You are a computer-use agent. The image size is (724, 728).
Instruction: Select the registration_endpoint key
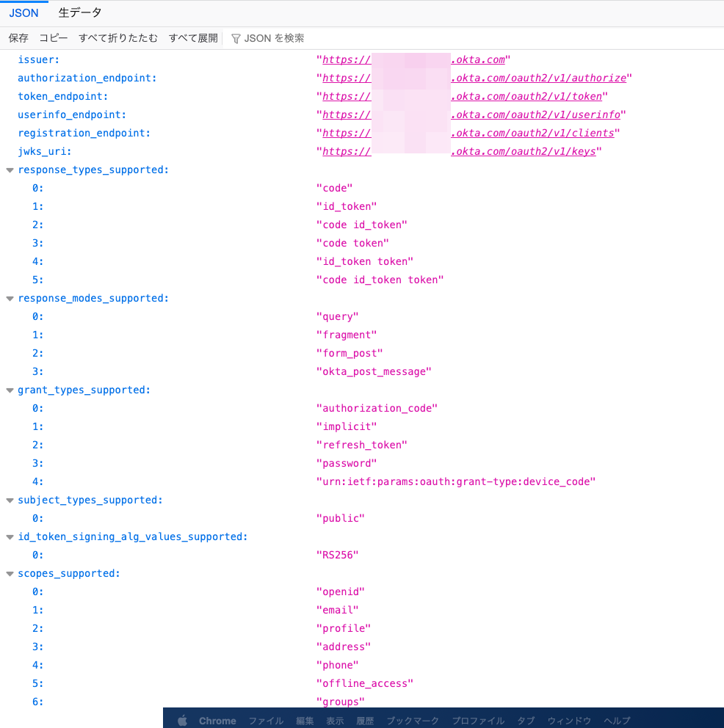click(84, 134)
